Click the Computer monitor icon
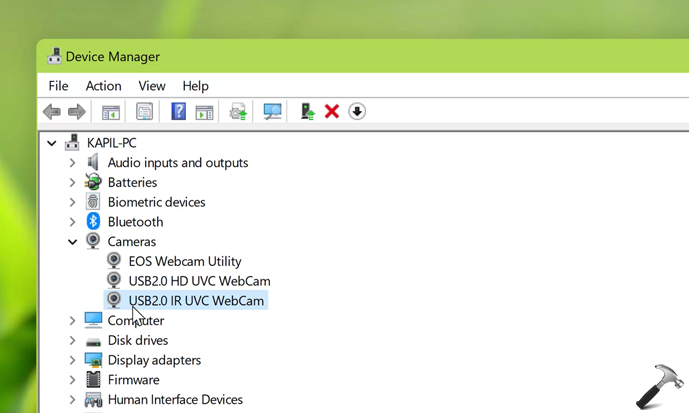This screenshot has width=689, height=414. tap(93, 320)
